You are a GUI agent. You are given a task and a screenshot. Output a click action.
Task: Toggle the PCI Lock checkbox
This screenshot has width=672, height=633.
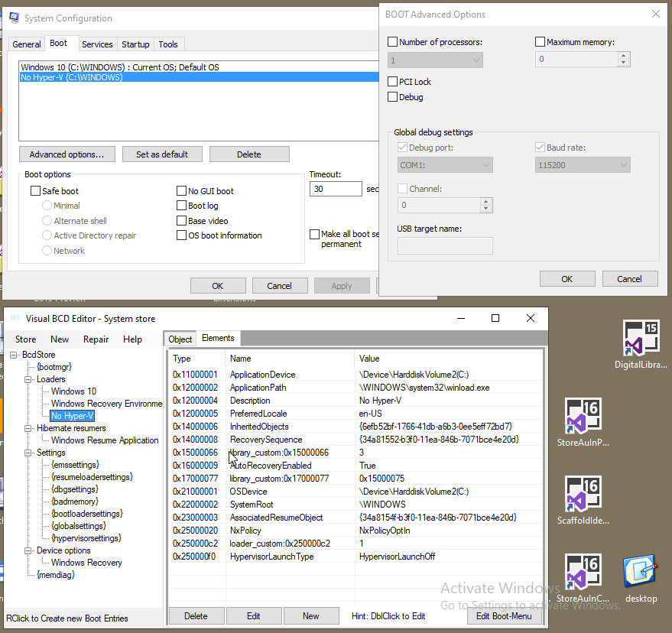click(392, 82)
